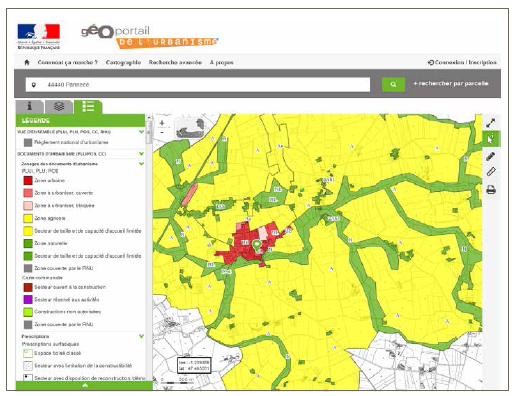The width and height of the screenshot is (512, 396).
Task: Select the ruler measurement tool
Action: click(x=491, y=172)
